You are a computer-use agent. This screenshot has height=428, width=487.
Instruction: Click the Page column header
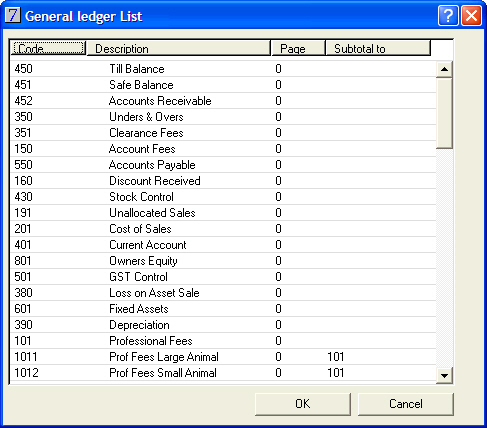(x=298, y=48)
